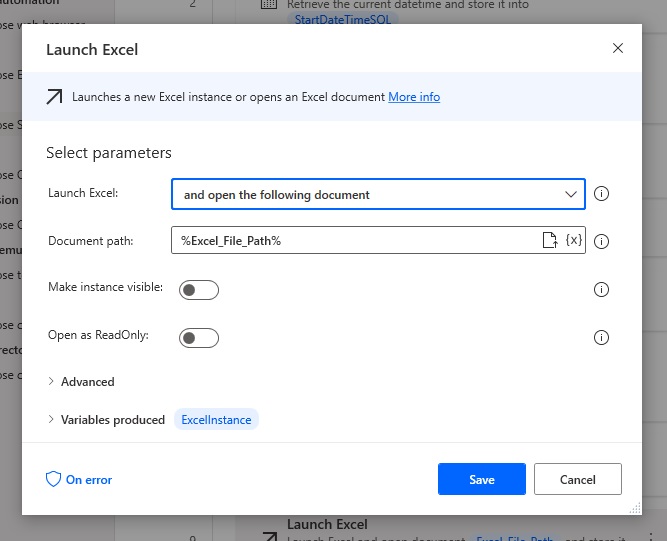Expand the Advanced section
The width and height of the screenshot is (667, 541).
point(81,382)
